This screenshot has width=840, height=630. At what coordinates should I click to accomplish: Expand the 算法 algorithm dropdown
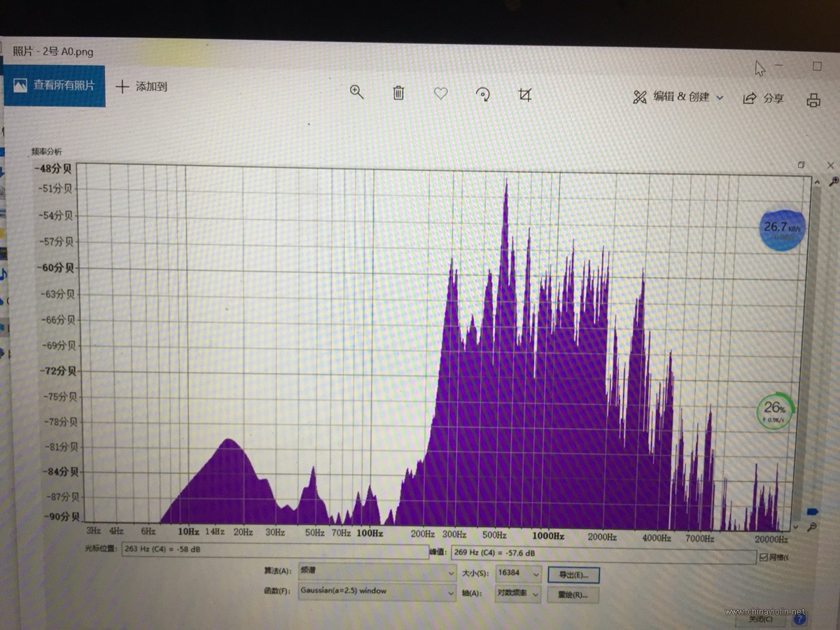click(377, 572)
